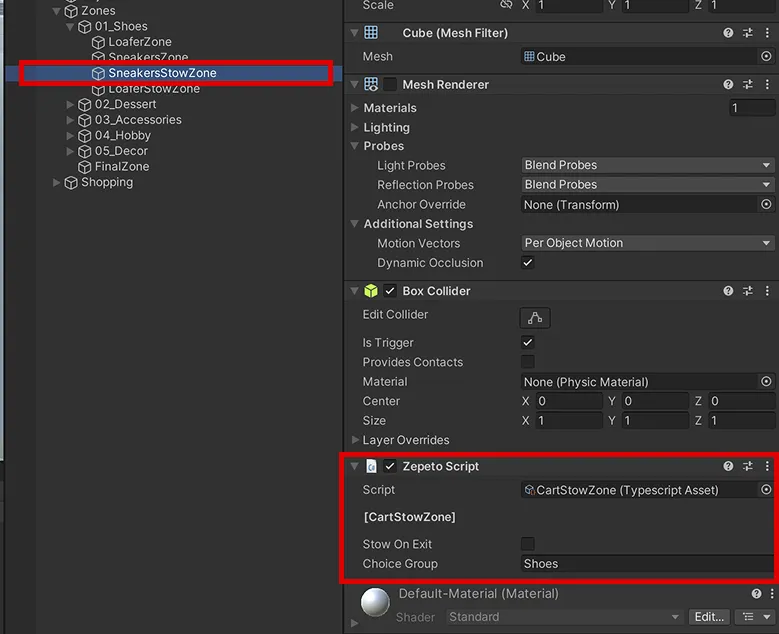Click the Box Collider green cube icon
The width and height of the screenshot is (779, 634).
[x=371, y=291]
